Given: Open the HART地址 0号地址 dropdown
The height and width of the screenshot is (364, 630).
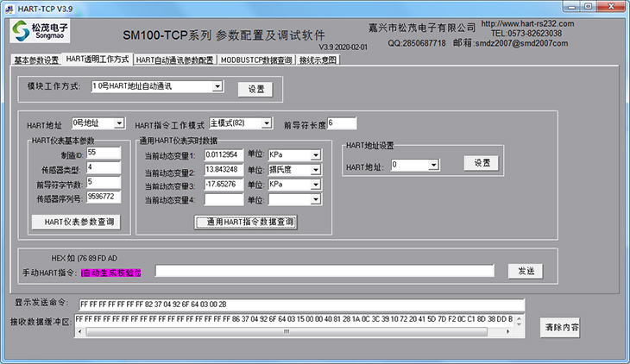Looking at the screenshot, I should coord(118,123).
